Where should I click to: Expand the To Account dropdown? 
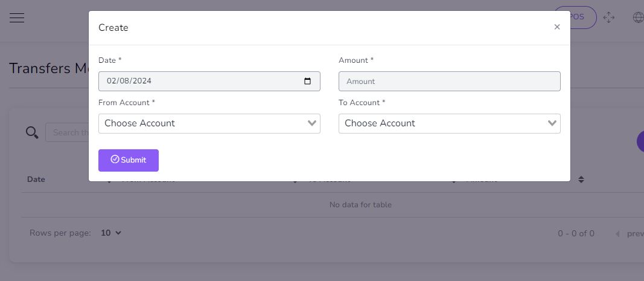[x=449, y=123]
